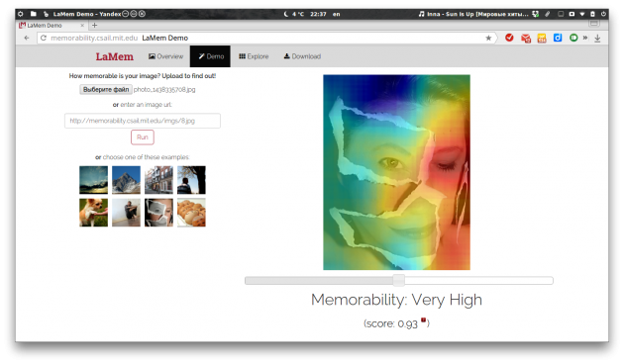Reload the page with refresh icon
This screenshot has width=624, height=364.
coord(44,39)
